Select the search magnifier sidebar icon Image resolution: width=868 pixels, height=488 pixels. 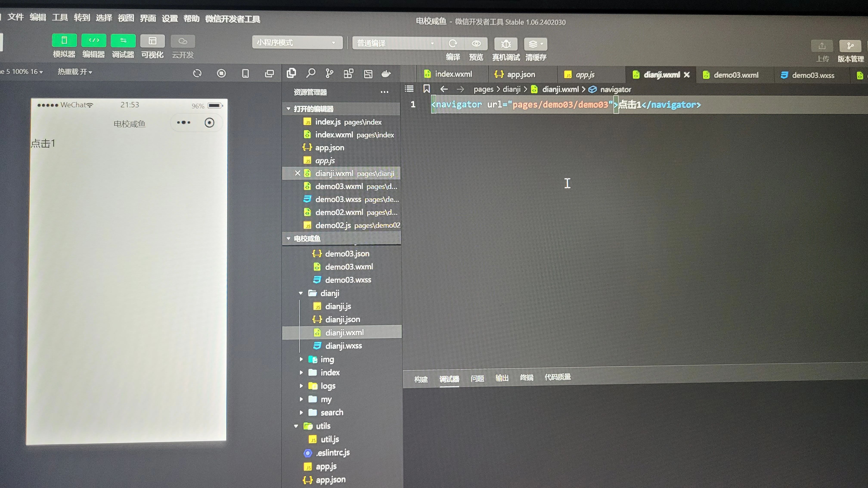point(311,73)
